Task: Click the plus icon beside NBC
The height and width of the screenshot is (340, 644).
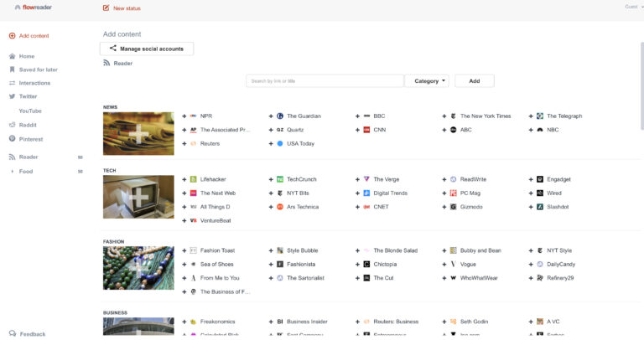Action: (x=531, y=130)
